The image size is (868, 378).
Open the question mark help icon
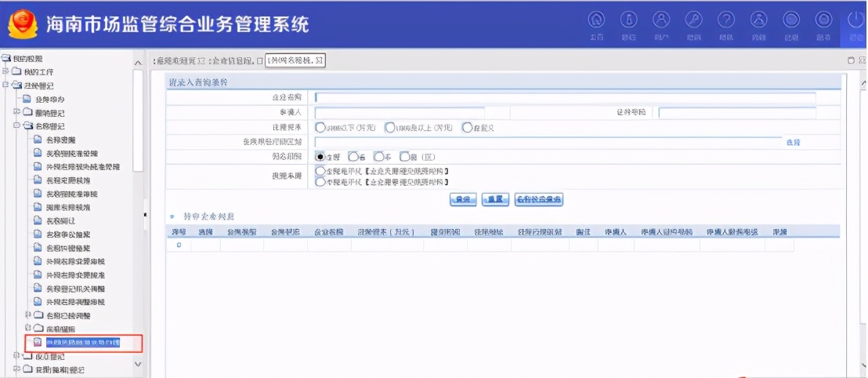pyautogui.click(x=726, y=20)
